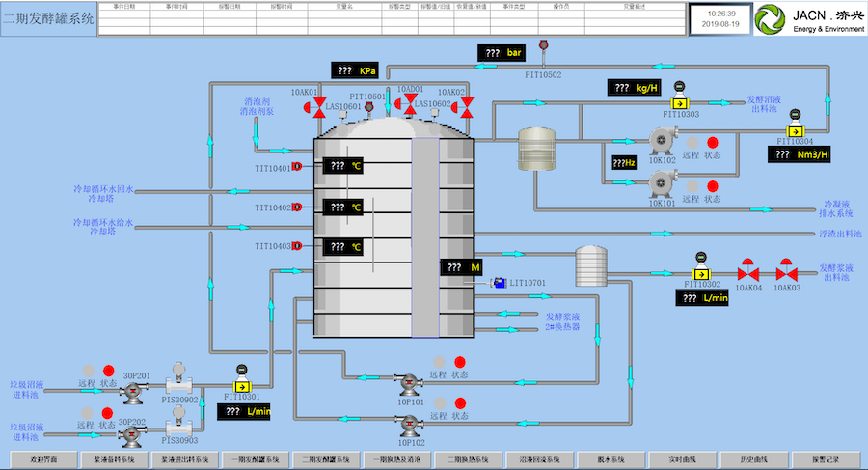This screenshot has width=868, height=470.
Task: Click the LIT10701 level transmitter icon
Action: pyautogui.click(x=499, y=283)
